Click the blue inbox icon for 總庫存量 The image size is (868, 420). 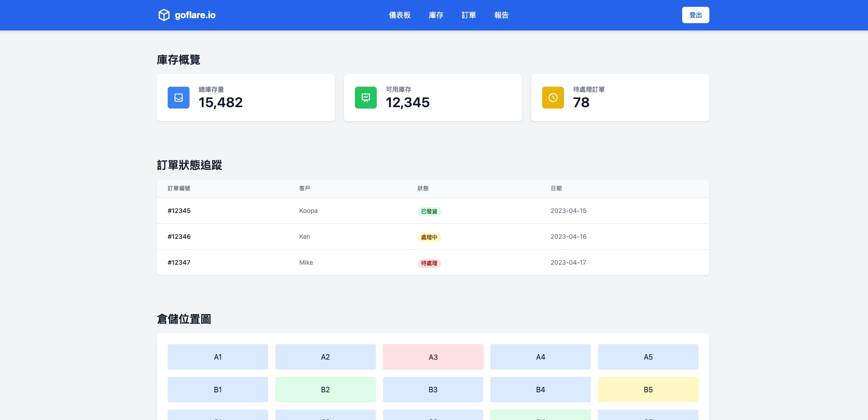pos(179,98)
